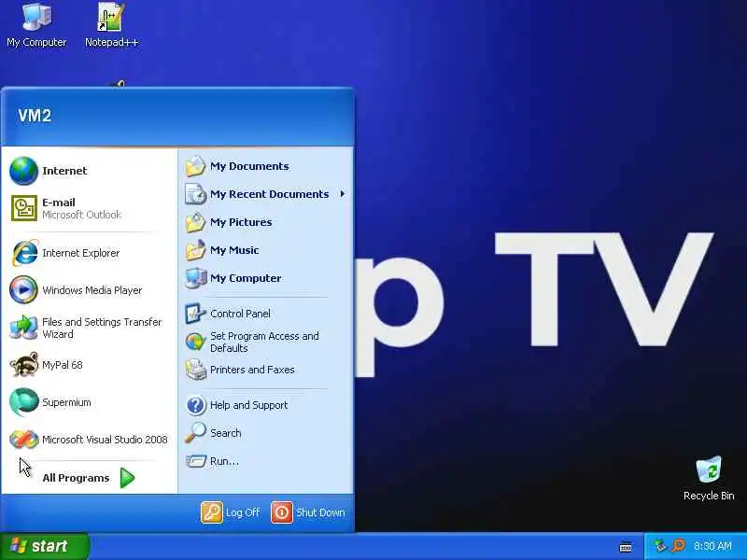Click the Printers and Faxes icon
The image size is (747, 560).
195,370
